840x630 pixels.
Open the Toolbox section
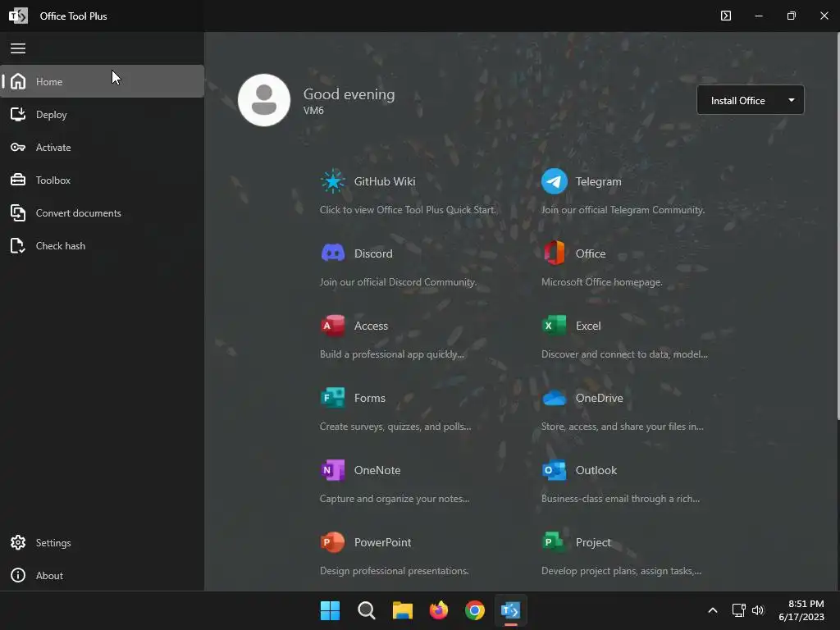pyautogui.click(x=102, y=180)
